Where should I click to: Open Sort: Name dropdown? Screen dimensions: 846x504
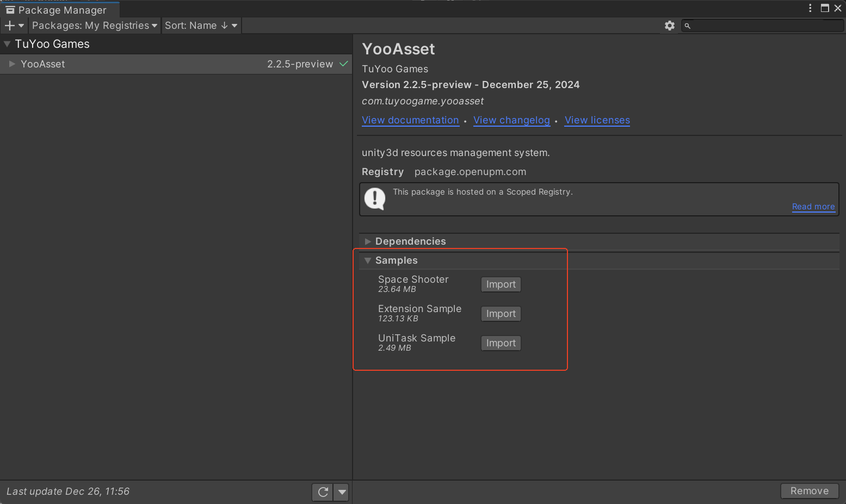click(x=201, y=26)
